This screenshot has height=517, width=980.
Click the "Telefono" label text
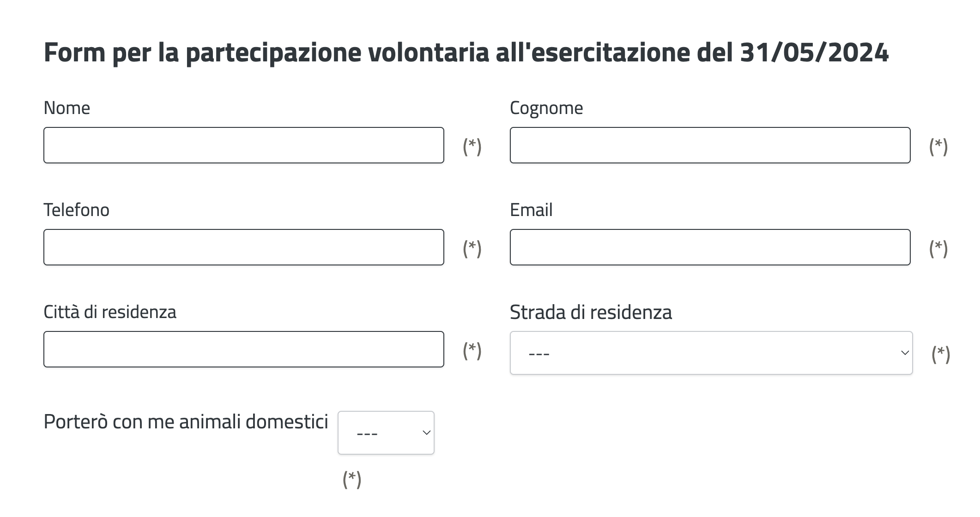[x=77, y=210]
